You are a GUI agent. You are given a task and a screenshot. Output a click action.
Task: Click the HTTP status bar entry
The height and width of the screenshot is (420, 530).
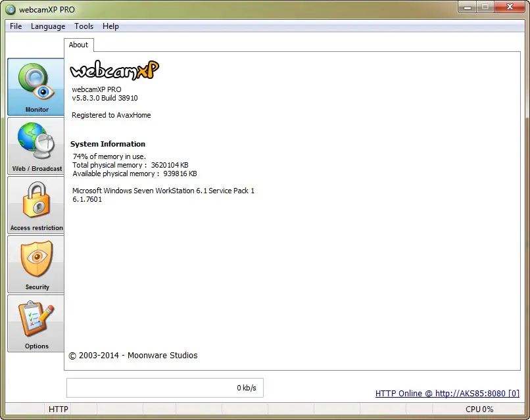point(58,409)
